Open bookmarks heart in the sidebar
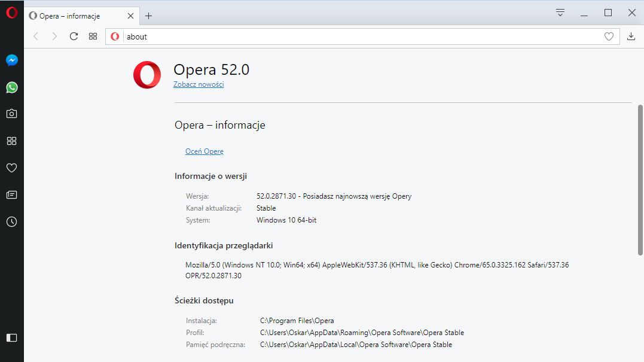This screenshot has height=362, width=644. [x=11, y=168]
